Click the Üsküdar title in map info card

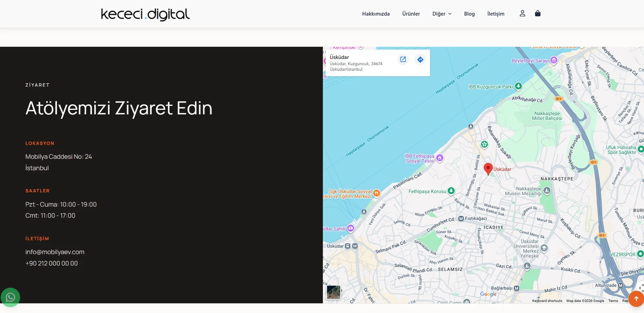pos(339,57)
